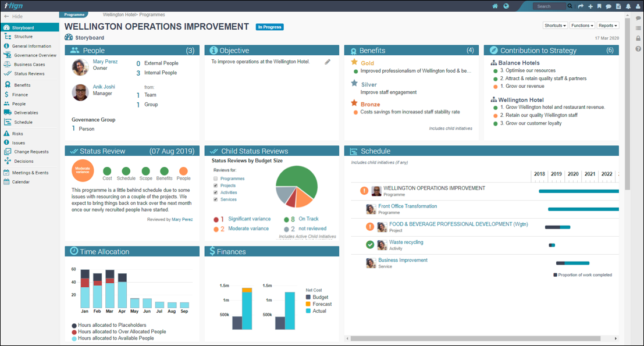The width and height of the screenshot is (644, 346).
Task: Open the user profile icon
Action: pyautogui.click(x=638, y=6)
